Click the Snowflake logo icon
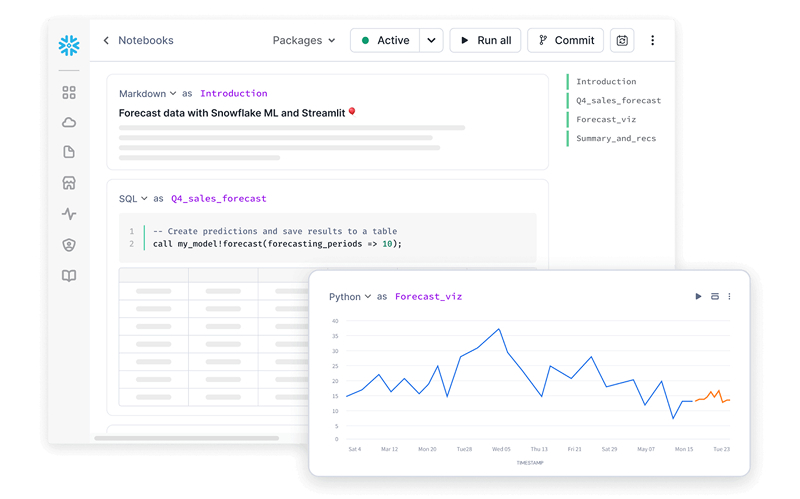800x499 pixels. pos(69,45)
